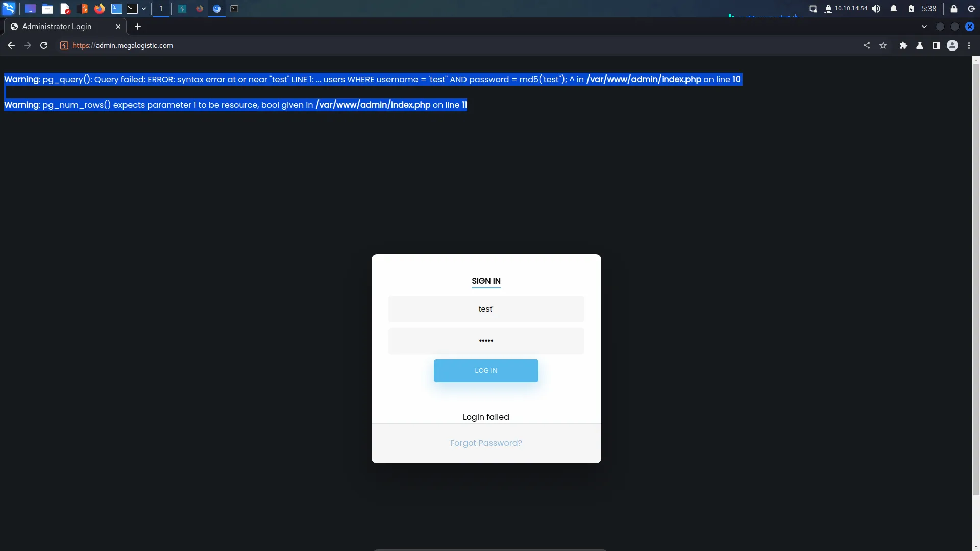Reload the current page
Viewport: 980px width, 551px height.
point(44,45)
